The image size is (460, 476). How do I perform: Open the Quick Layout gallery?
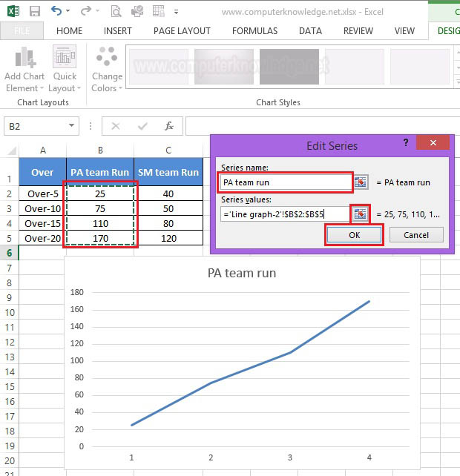tap(65, 69)
